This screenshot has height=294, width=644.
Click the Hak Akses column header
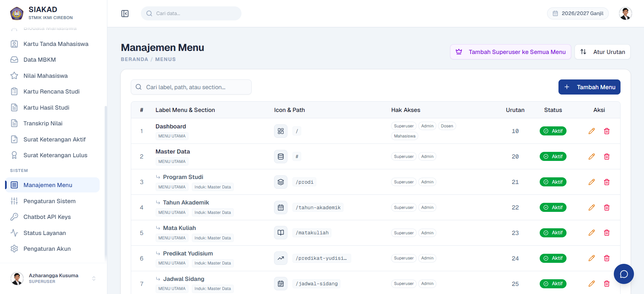406,110
